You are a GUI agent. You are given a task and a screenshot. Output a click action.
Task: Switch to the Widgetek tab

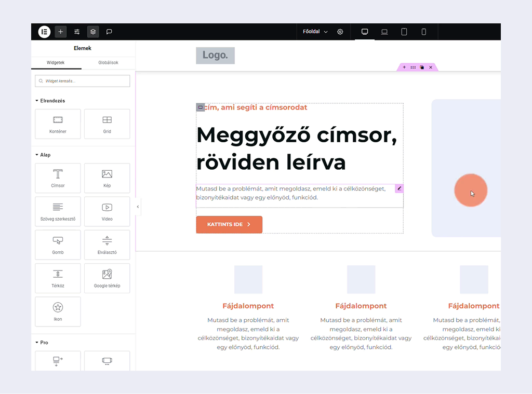[x=56, y=63]
